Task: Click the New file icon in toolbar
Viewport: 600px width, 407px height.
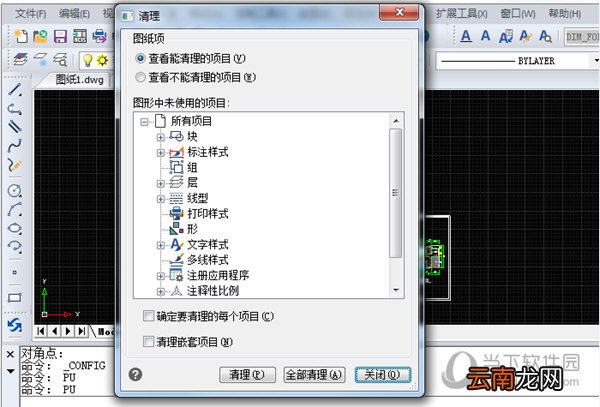Action: tap(21, 36)
